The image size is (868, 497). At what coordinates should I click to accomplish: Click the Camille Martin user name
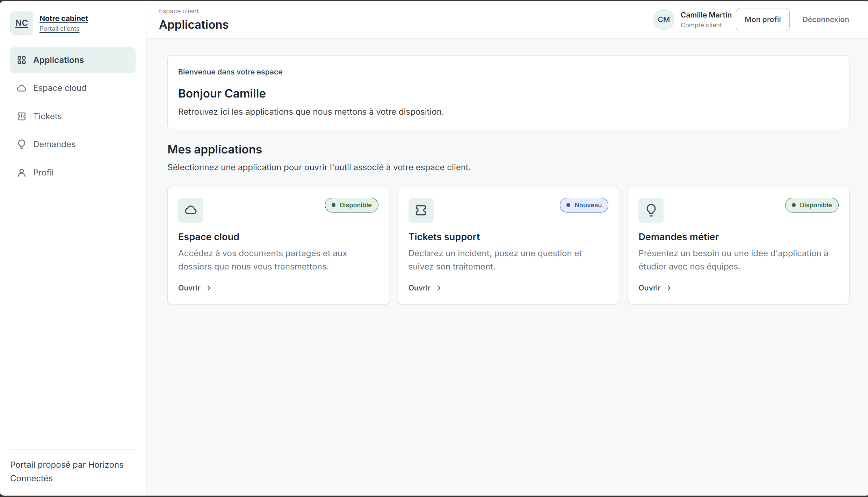point(706,15)
